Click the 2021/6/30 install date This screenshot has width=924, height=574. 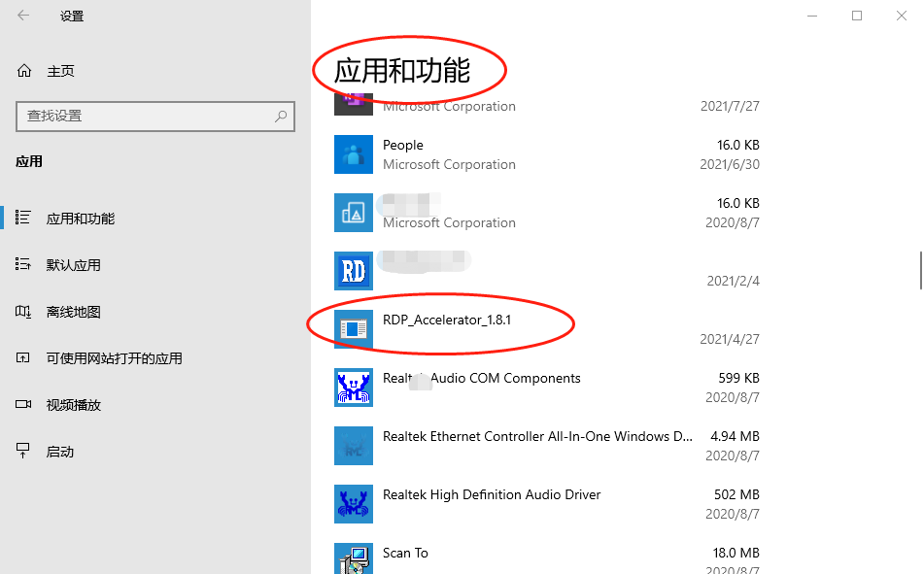click(x=730, y=164)
